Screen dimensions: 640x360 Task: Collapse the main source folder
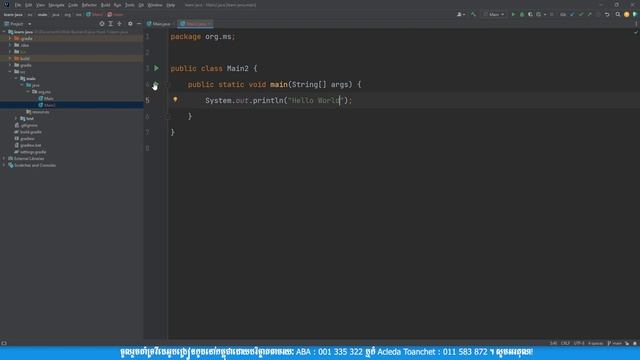click(x=16, y=78)
